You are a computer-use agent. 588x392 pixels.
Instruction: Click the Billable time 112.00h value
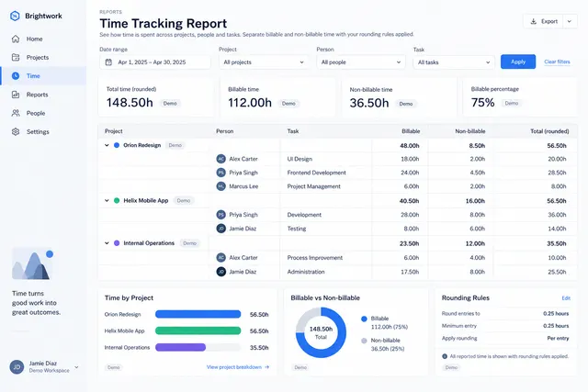[250, 102]
